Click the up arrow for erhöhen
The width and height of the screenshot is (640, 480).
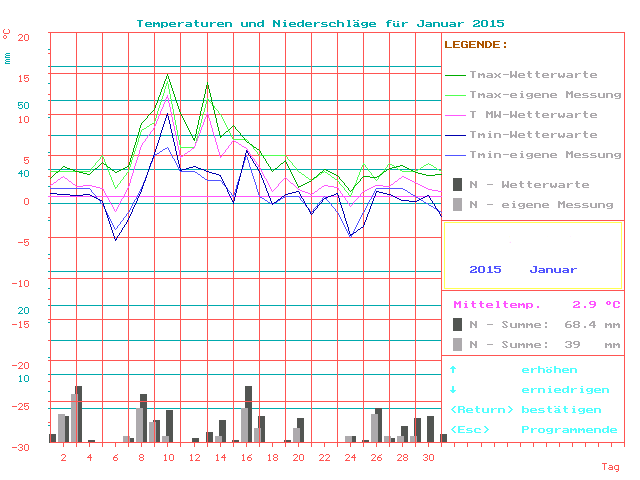(x=453, y=370)
